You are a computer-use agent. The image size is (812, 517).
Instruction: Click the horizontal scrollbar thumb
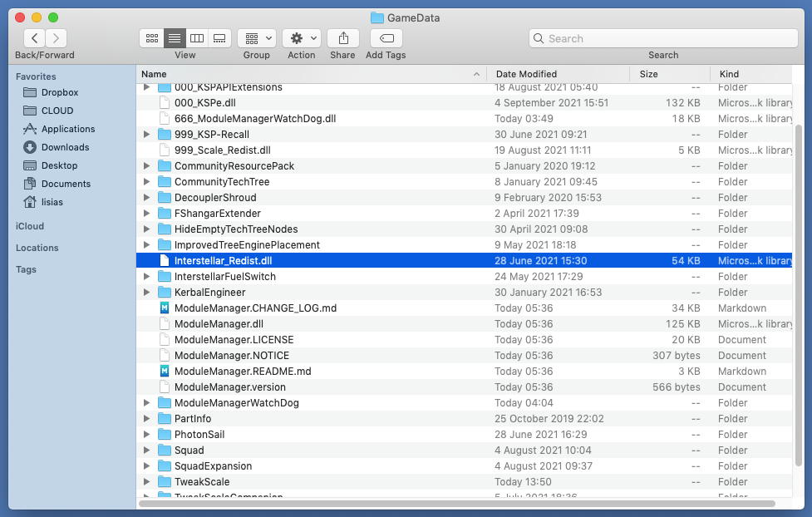[x=457, y=504]
